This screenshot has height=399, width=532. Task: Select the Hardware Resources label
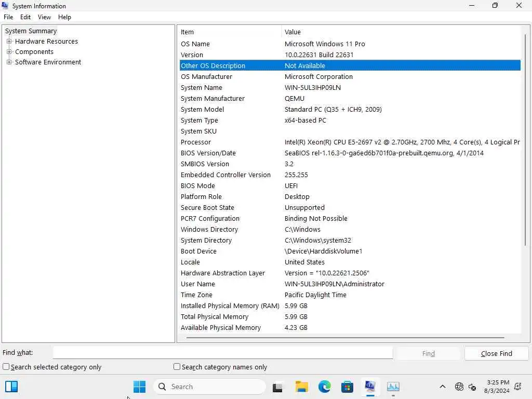tap(46, 42)
